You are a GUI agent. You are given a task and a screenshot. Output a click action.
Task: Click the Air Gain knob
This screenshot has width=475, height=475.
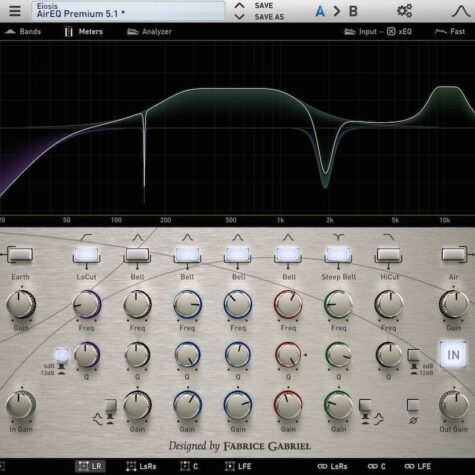pos(454,304)
